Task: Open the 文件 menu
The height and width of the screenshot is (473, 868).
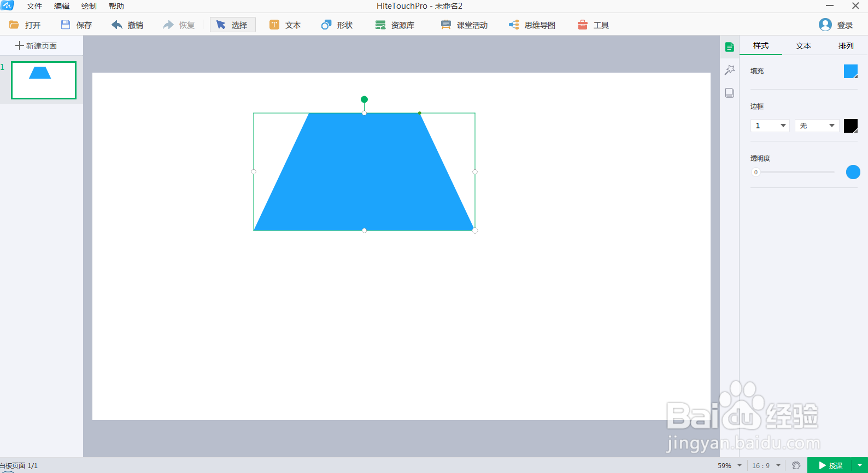Action: tap(34, 6)
